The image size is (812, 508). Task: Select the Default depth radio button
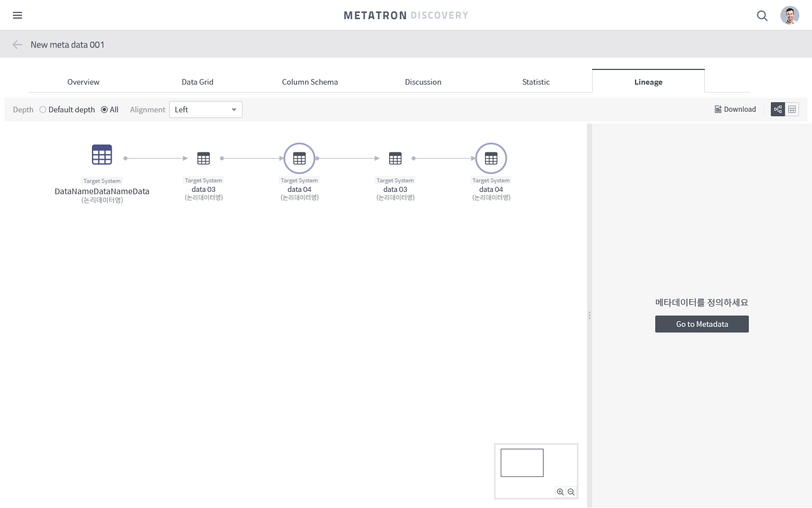click(43, 110)
